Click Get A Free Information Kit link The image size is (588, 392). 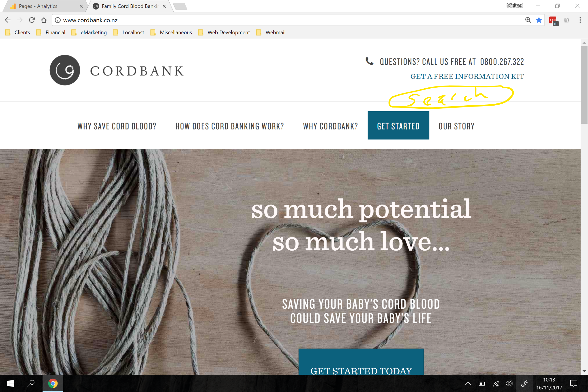(x=467, y=76)
